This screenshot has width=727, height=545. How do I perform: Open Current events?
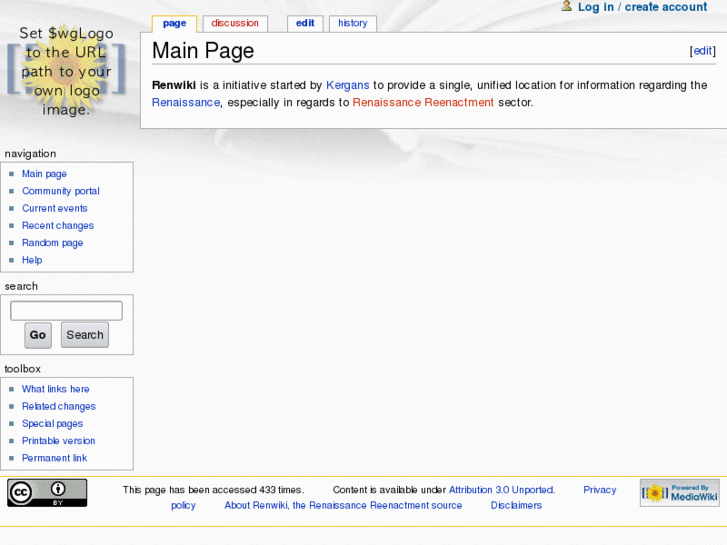(x=55, y=208)
